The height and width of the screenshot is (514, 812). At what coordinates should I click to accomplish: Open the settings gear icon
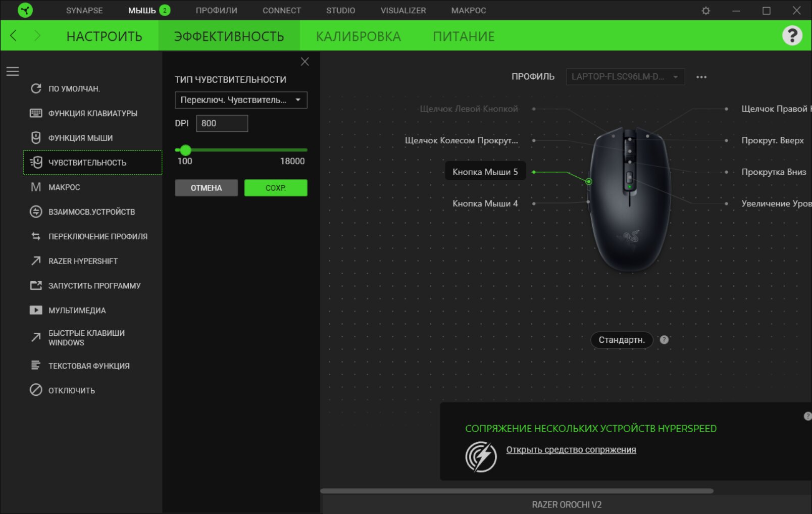click(x=706, y=11)
